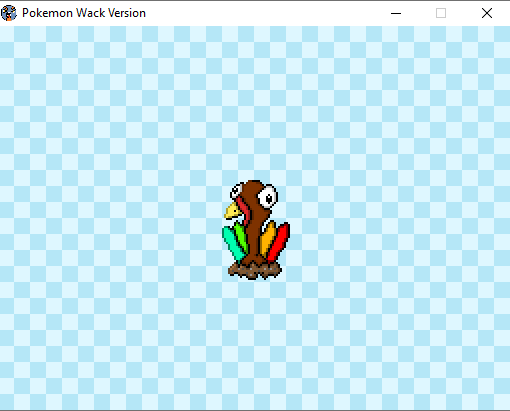Minimize the Pokemon Wack Version window
This screenshot has height=411, width=510.
396,13
